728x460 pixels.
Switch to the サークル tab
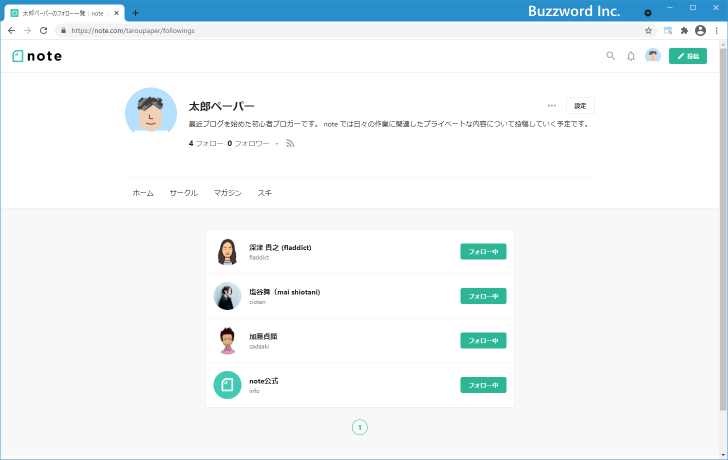(183, 193)
